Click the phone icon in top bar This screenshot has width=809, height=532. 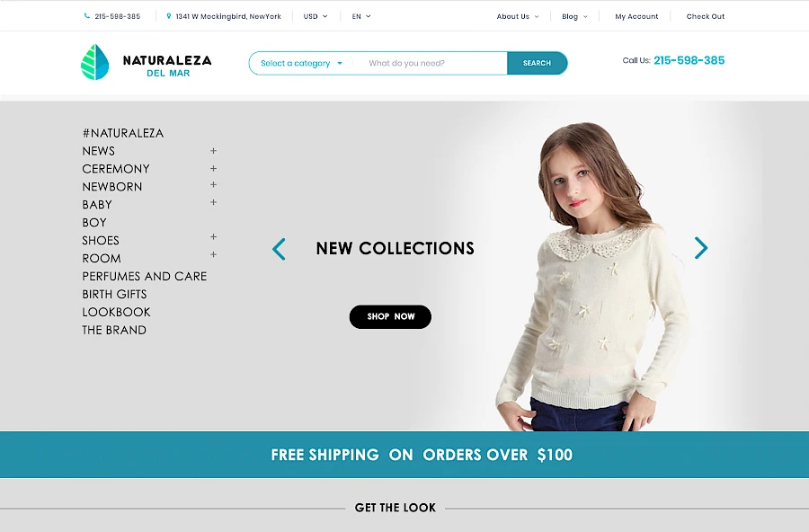(x=86, y=16)
